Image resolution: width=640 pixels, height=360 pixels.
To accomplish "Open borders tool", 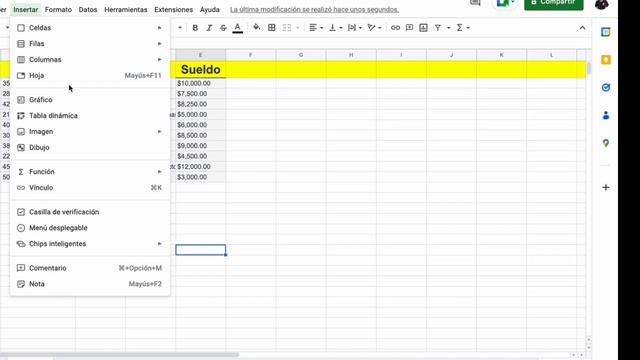I will tap(271, 28).
